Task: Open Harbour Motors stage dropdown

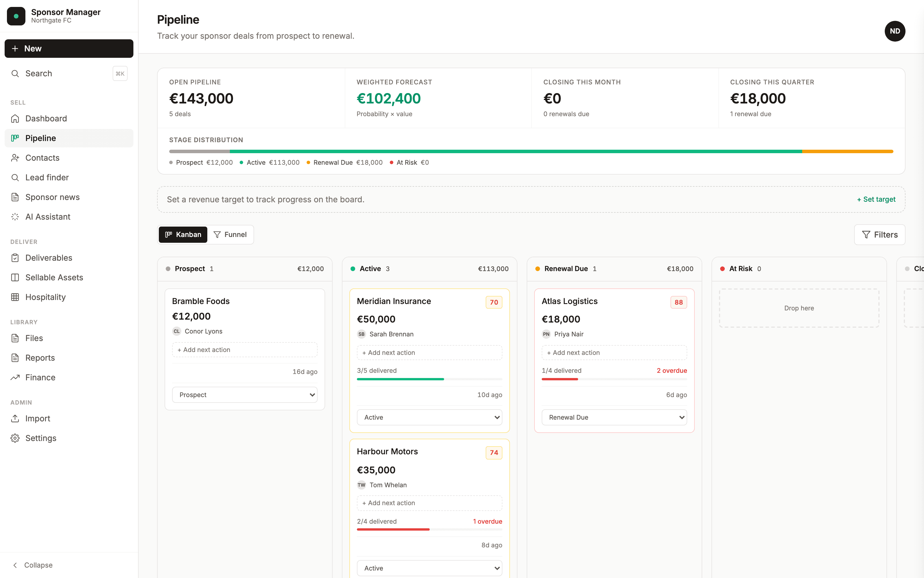Action: tap(430, 568)
